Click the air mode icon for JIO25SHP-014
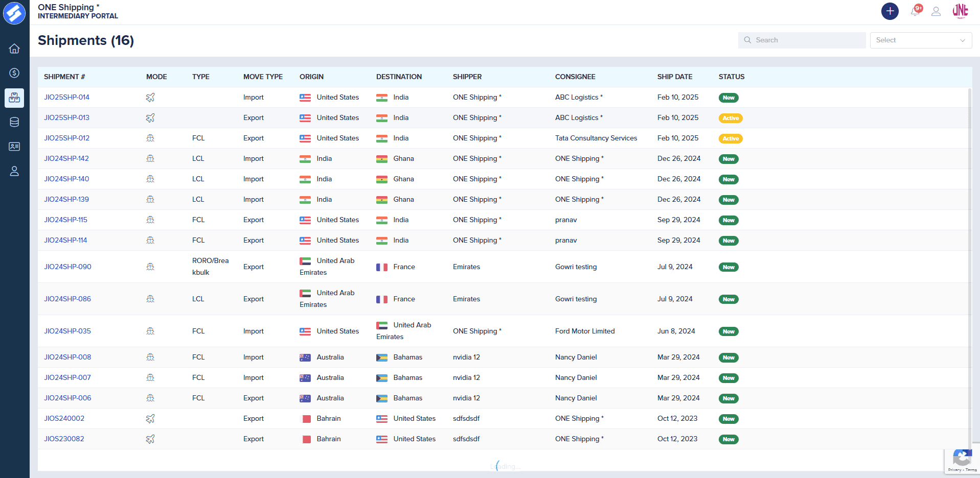The image size is (980, 478). pos(150,97)
